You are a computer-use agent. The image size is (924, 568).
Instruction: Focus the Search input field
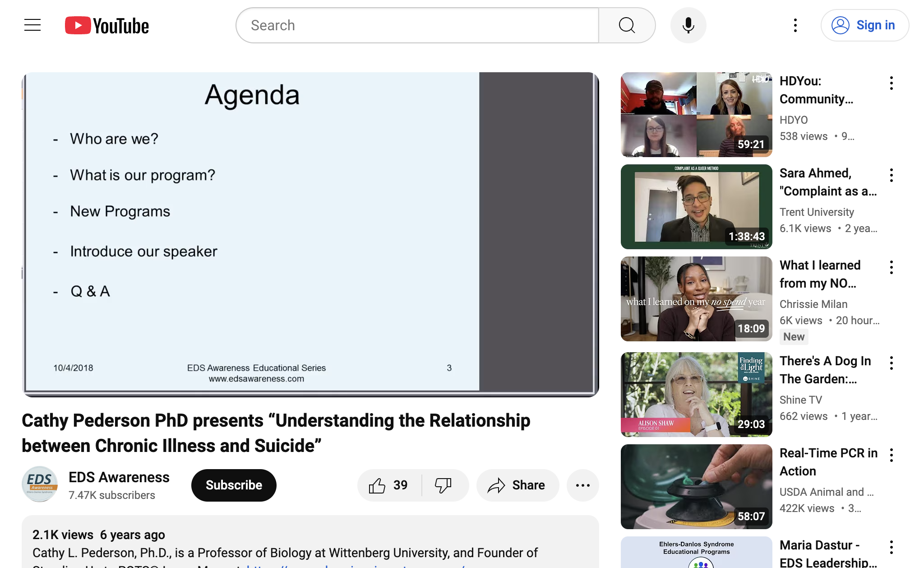[418, 25]
